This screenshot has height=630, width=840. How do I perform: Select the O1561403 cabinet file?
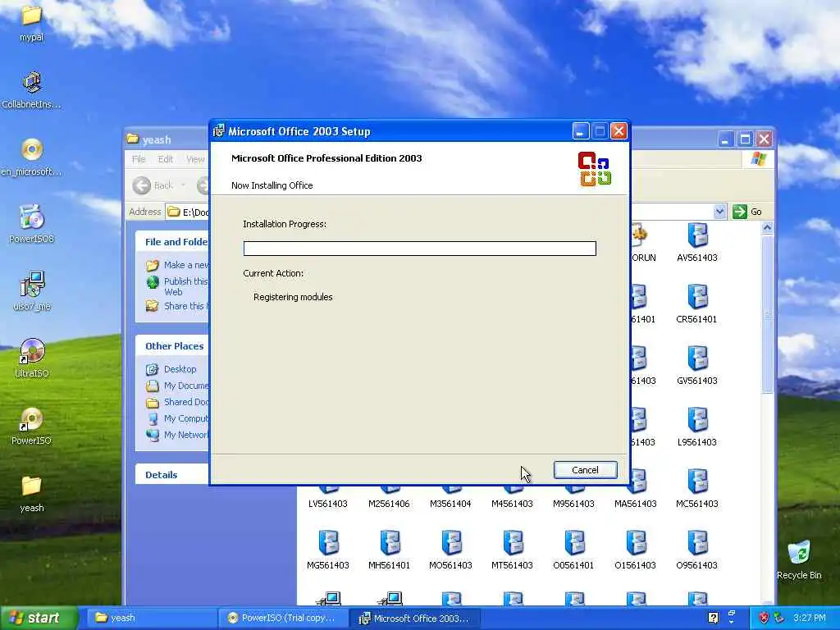click(636, 550)
